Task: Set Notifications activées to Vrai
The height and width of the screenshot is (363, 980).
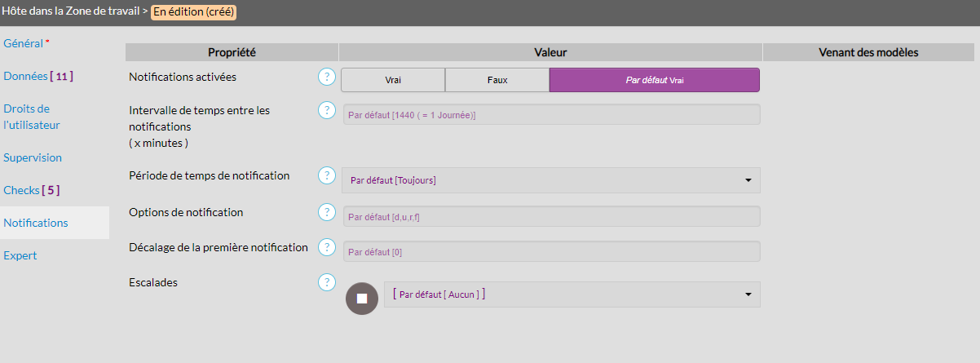Action: [x=393, y=80]
